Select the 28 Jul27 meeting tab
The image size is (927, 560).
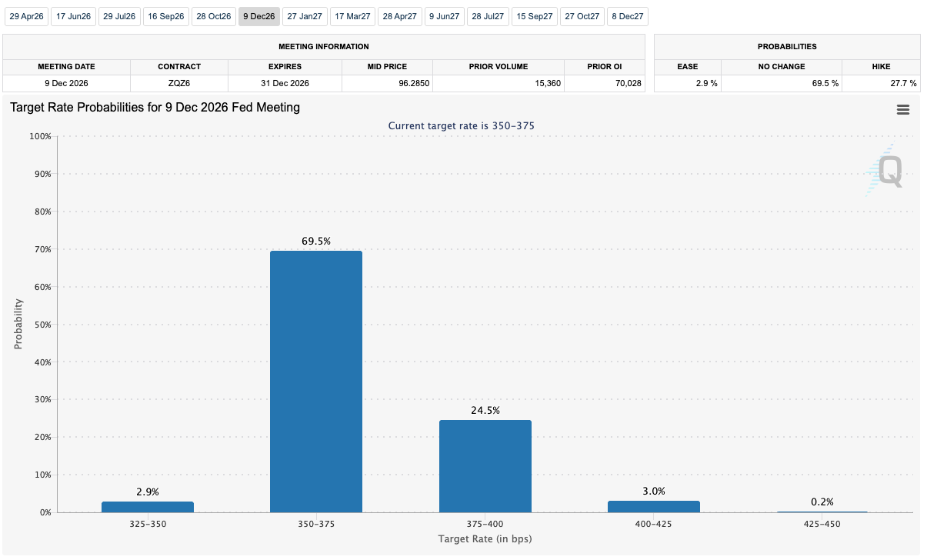click(x=488, y=16)
